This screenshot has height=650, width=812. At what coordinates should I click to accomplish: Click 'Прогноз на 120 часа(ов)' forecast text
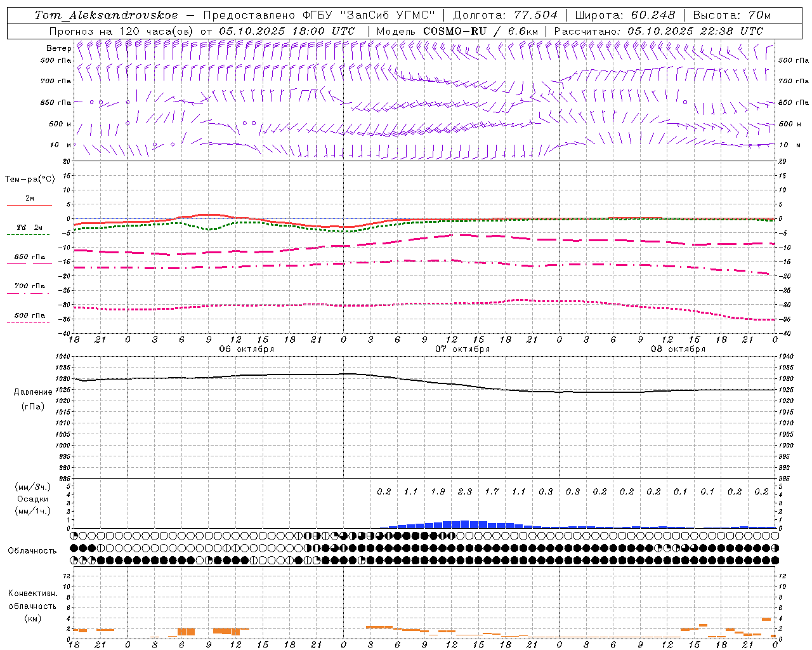pyautogui.click(x=121, y=31)
